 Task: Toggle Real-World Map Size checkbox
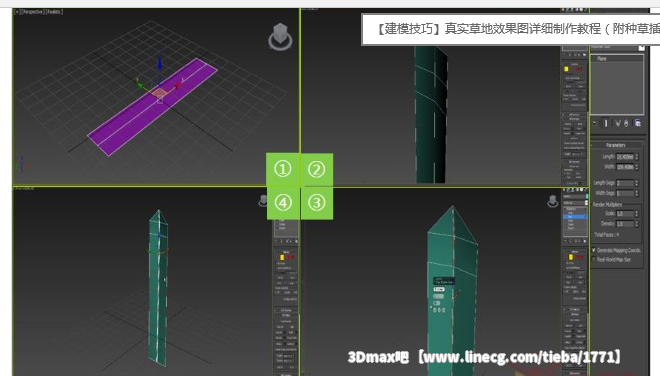click(593, 259)
